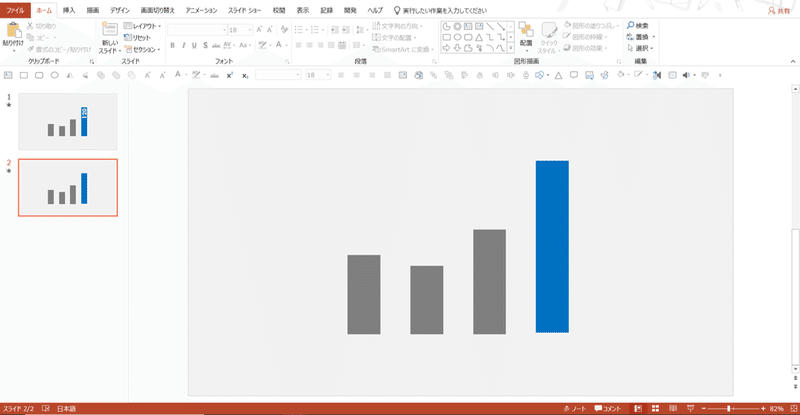Toggle text Shadow (S) in the font group
Image resolution: width=800 pixels, height=415 pixels.
click(205, 45)
